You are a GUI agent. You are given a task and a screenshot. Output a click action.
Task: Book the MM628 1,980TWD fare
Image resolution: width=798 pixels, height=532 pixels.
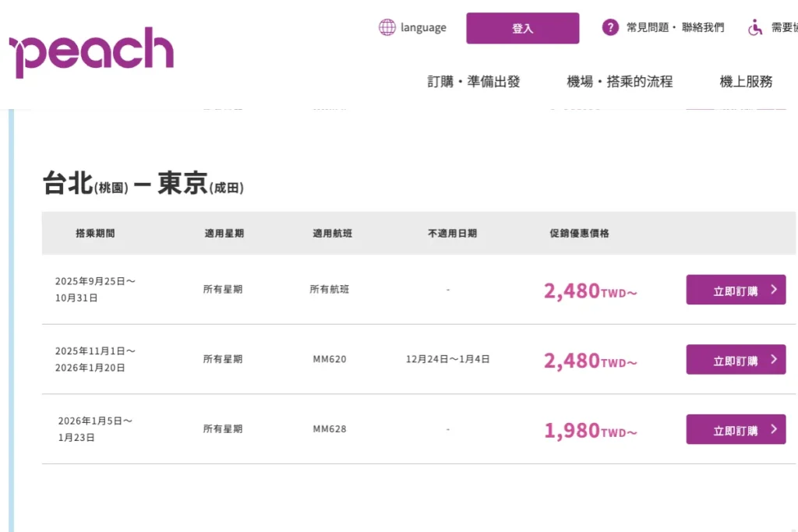click(736, 429)
